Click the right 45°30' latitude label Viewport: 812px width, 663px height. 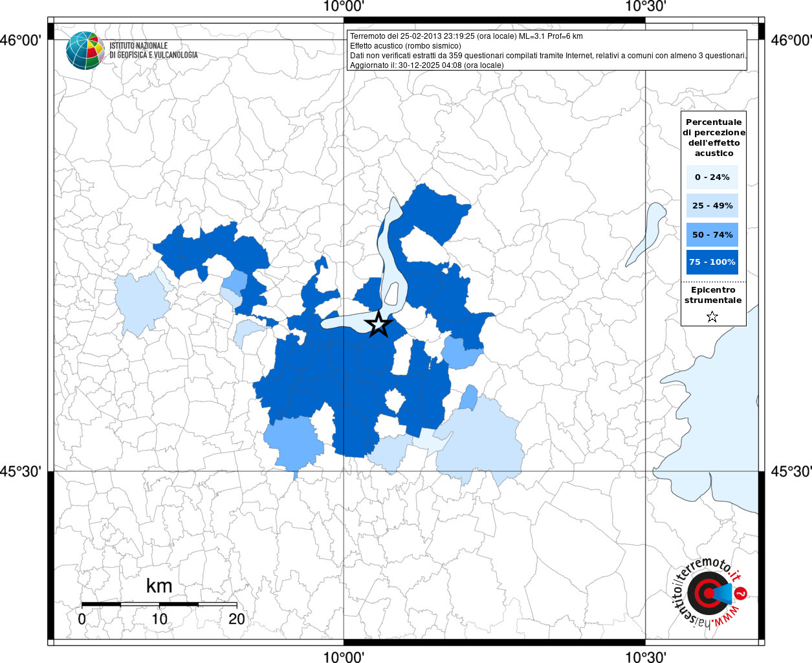click(x=791, y=471)
